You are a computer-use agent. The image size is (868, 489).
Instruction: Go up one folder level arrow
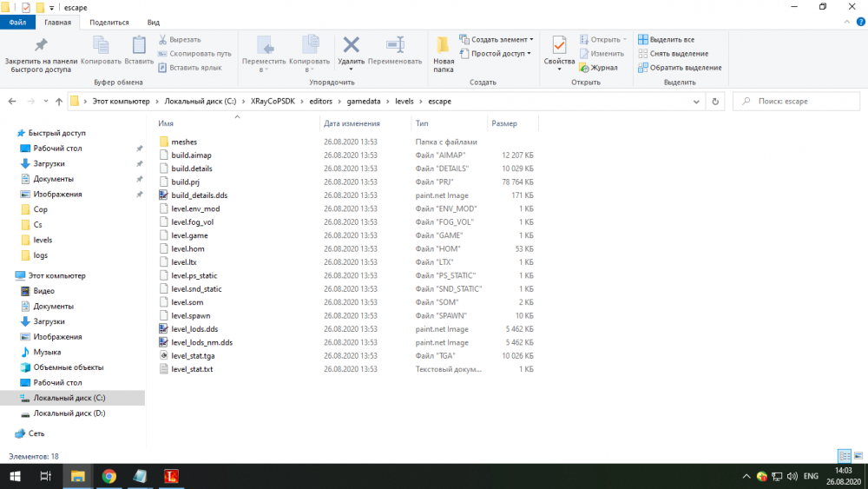59,102
